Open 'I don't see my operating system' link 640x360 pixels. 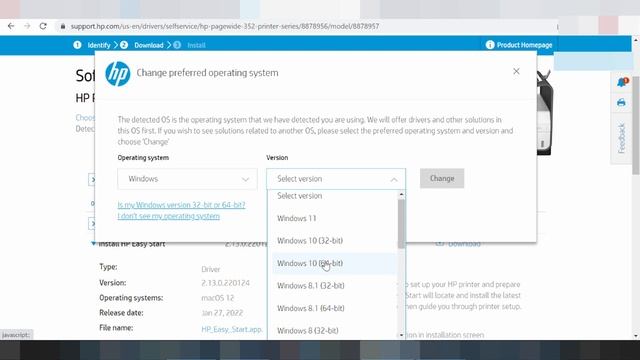click(169, 216)
